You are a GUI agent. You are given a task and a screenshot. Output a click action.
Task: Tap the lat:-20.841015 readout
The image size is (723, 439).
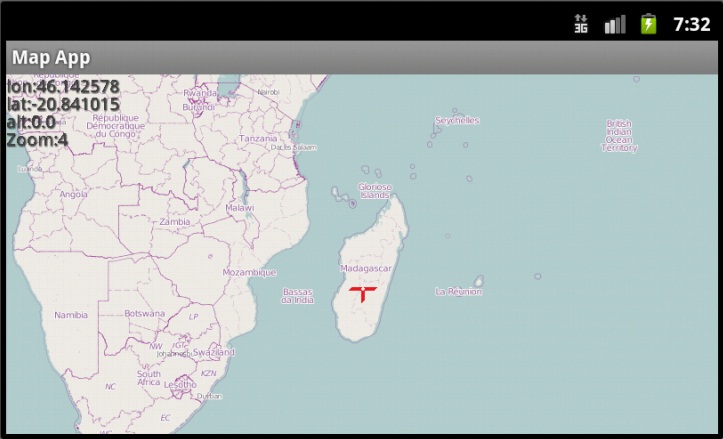[62, 104]
